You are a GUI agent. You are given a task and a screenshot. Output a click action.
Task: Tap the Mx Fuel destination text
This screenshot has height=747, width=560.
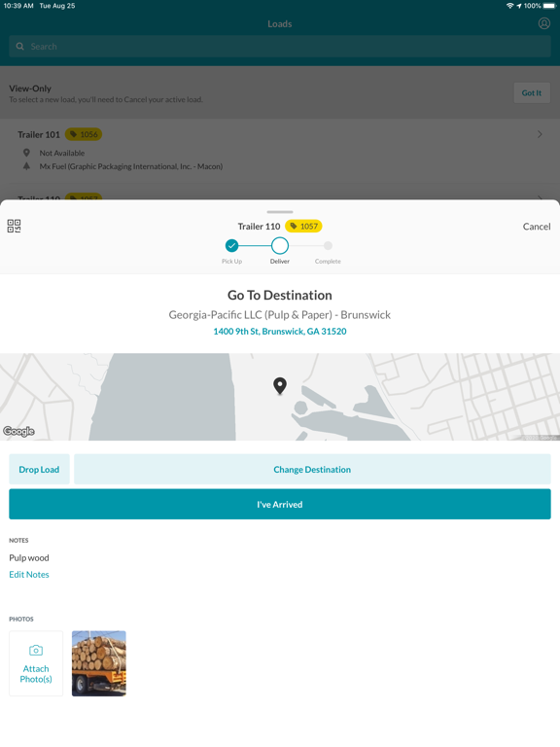[x=131, y=166]
